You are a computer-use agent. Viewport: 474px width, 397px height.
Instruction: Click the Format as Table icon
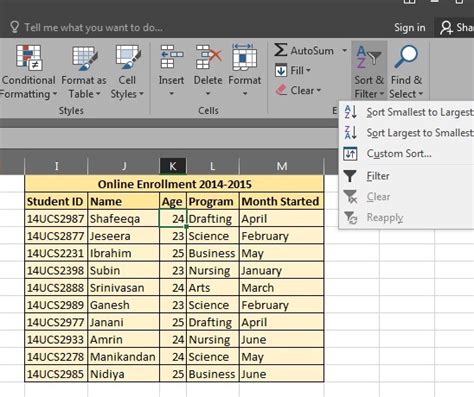tap(84, 58)
